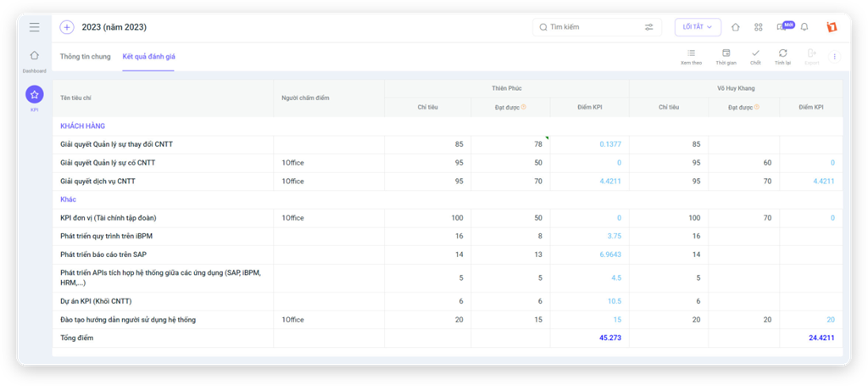Click the Tính lại refresh icon
Image resolution: width=868 pixels, height=386 pixels.
[x=782, y=57]
